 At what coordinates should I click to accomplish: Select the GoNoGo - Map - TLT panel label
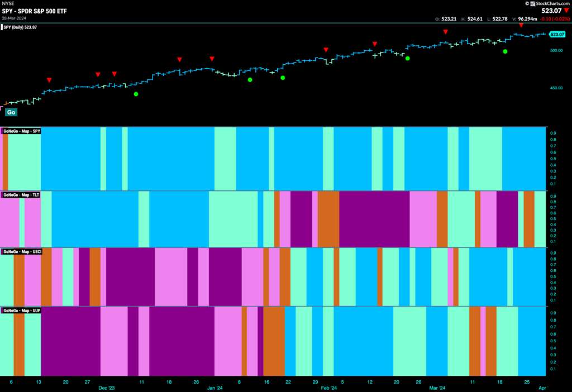(21, 195)
